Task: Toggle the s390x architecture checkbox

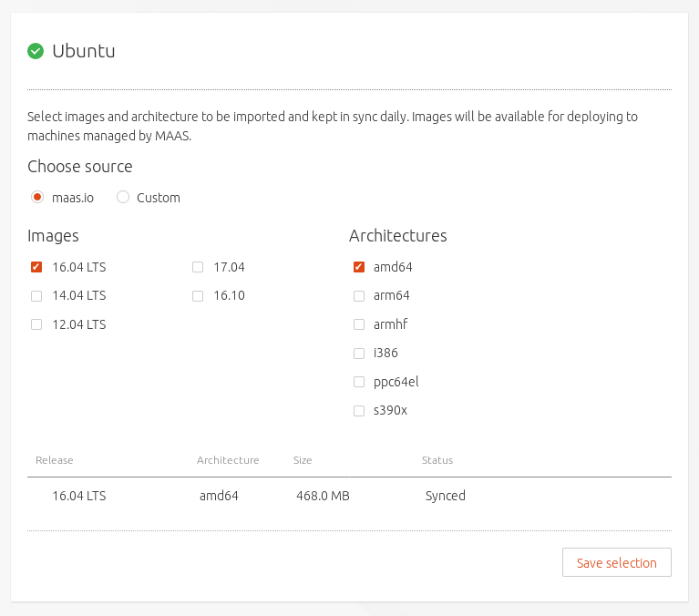Action: pyautogui.click(x=359, y=411)
